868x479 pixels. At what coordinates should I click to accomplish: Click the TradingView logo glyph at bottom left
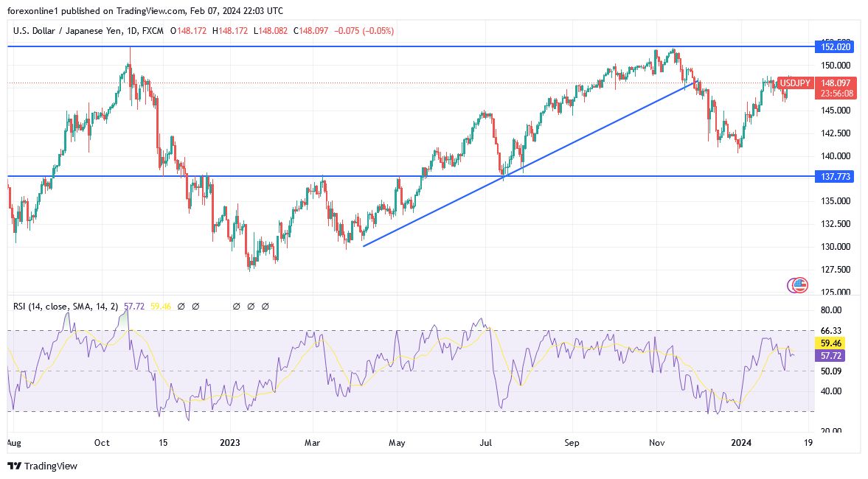[x=13, y=466]
